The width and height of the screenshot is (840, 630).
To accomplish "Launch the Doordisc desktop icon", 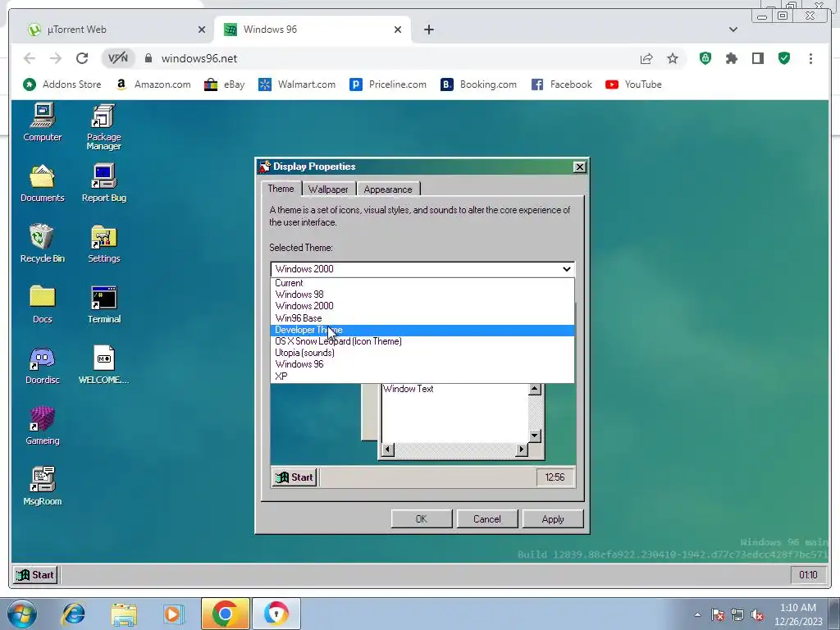I will pyautogui.click(x=43, y=365).
